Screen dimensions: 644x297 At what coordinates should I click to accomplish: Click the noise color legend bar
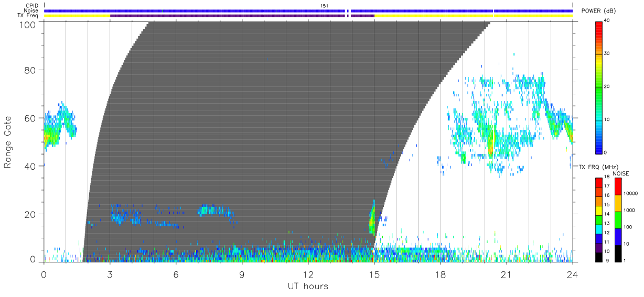618,220
